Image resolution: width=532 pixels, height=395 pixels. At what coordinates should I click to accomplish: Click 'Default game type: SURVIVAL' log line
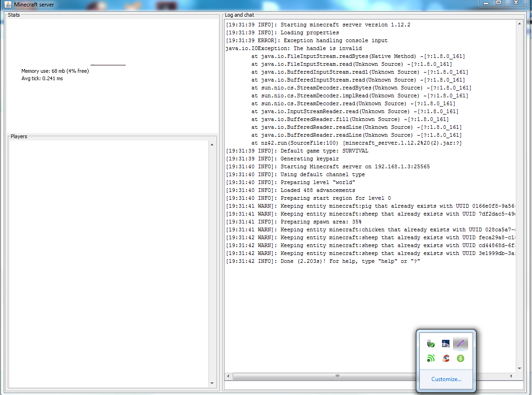click(x=297, y=151)
